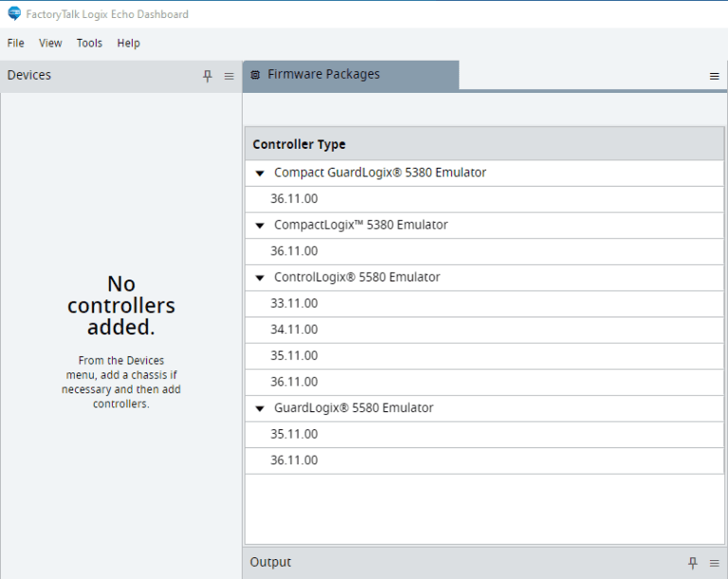Select the Compact GuardLogix 5380 Emulator row

tap(484, 173)
